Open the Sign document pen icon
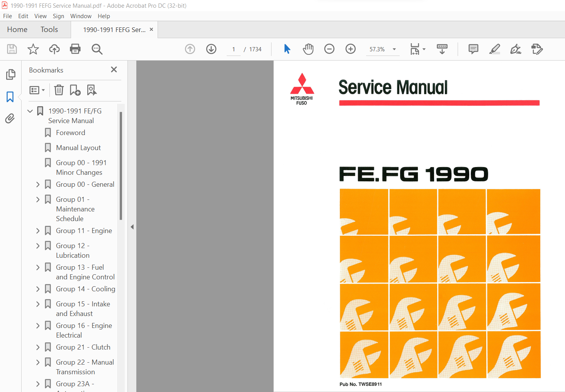The image size is (565, 392). 516,49
